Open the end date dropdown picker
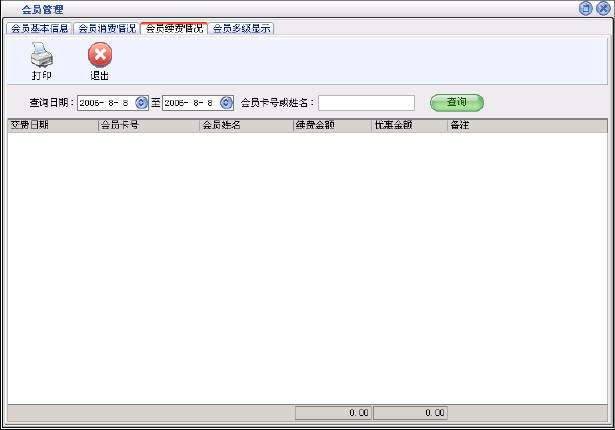The width and height of the screenshot is (615, 430). point(226,103)
